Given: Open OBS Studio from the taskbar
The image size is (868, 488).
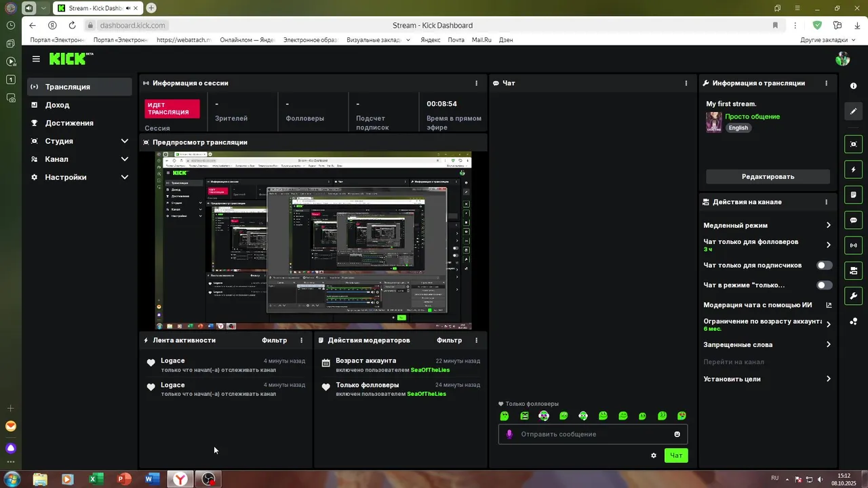Looking at the screenshot, I should pyautogui.click(x=208, y=479).
